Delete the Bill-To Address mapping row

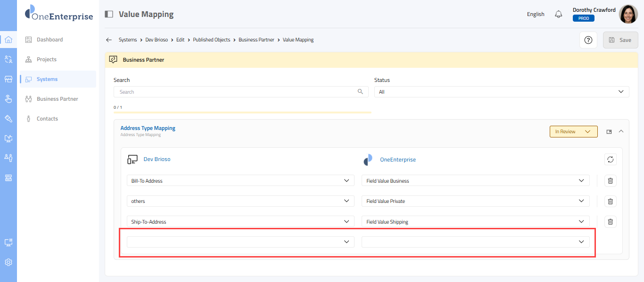tap(610, 181)
